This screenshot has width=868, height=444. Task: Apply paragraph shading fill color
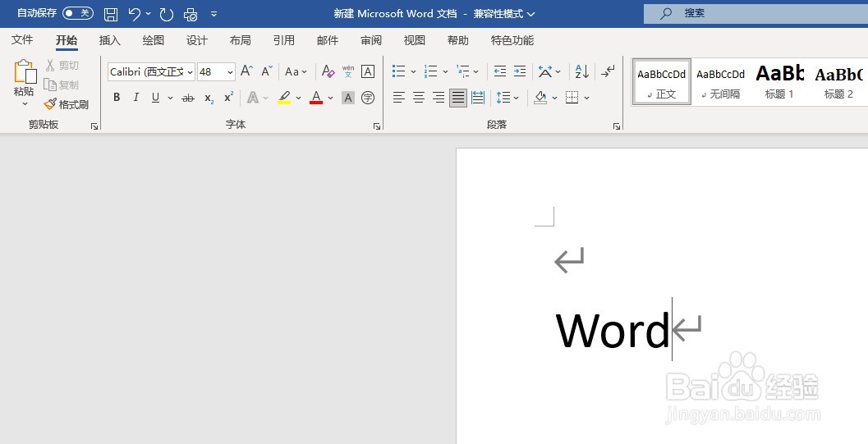[540, 98]
